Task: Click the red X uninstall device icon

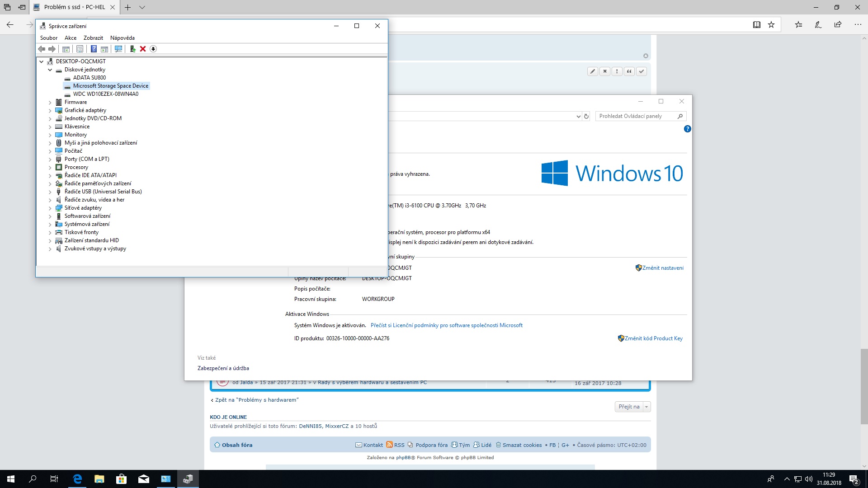Action: pos(143,49)
